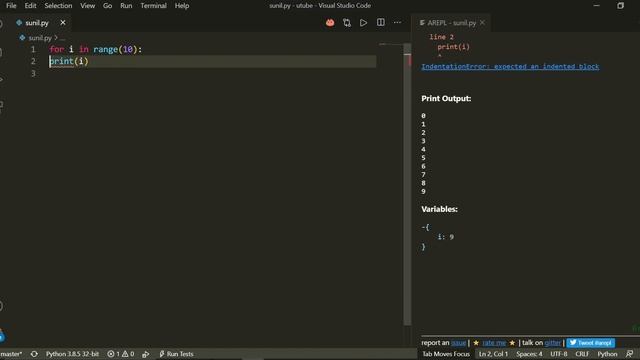The width and height of the screenshot is (640, 360).
Task: Click breadcrumb ellipsis after sunil.py
Action: 62,38
